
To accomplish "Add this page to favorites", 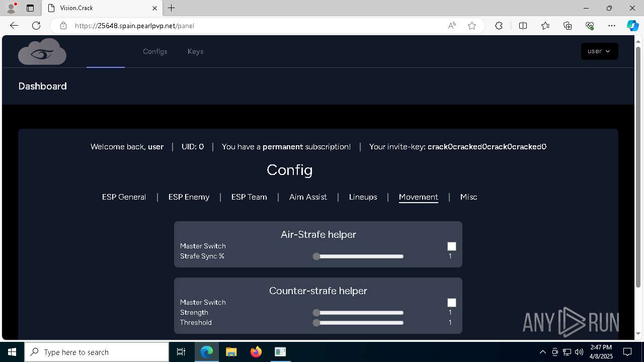I will click(x=472, y=26).
